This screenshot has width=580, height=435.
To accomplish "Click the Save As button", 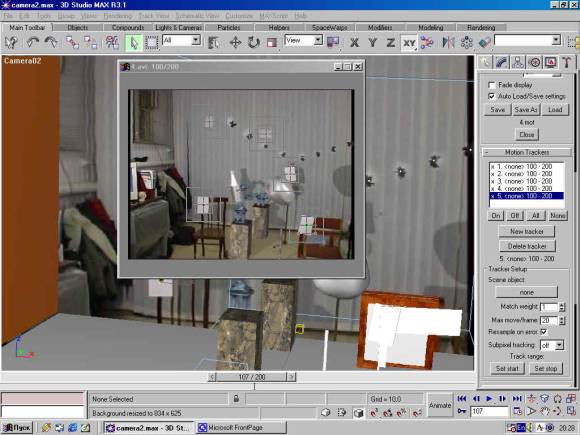I will pyautogui.click(x=526, y=109).
